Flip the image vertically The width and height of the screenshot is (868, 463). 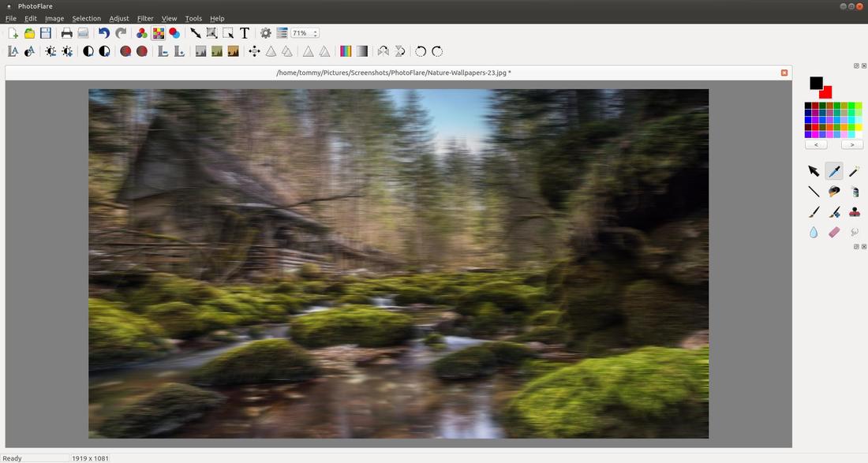pyautogui.click(x=399, y=51)
